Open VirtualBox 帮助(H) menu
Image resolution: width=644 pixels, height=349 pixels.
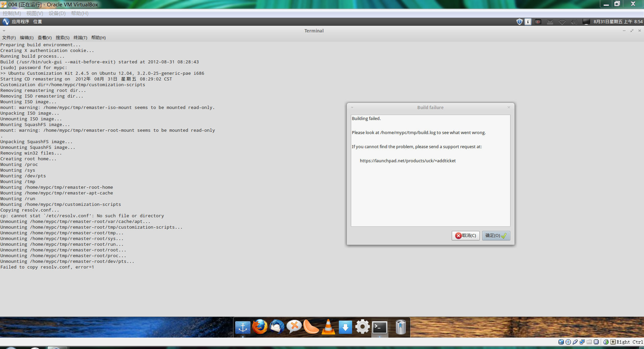(80, 13)
